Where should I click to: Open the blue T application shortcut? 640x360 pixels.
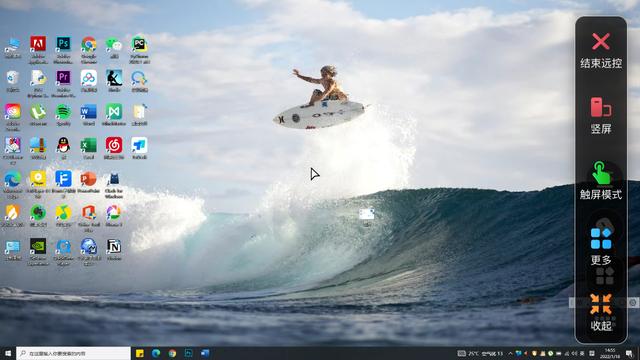point(139,148)
